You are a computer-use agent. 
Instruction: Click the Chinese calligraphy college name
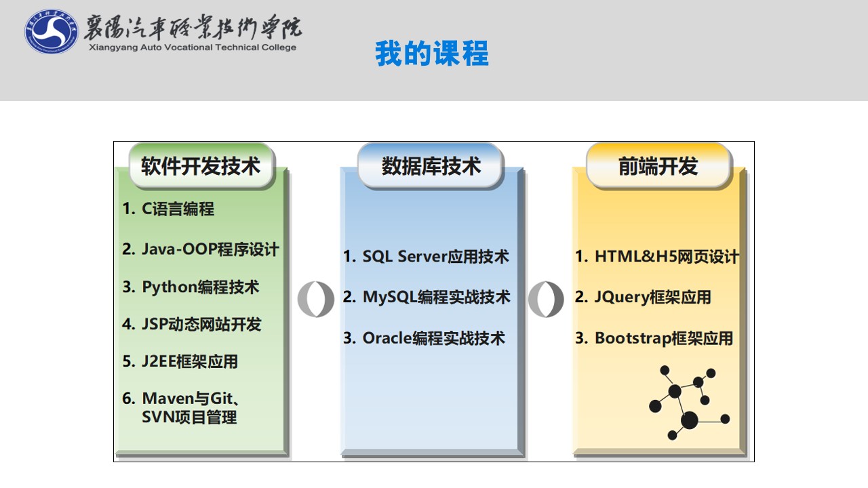click(x=193, y=26)
